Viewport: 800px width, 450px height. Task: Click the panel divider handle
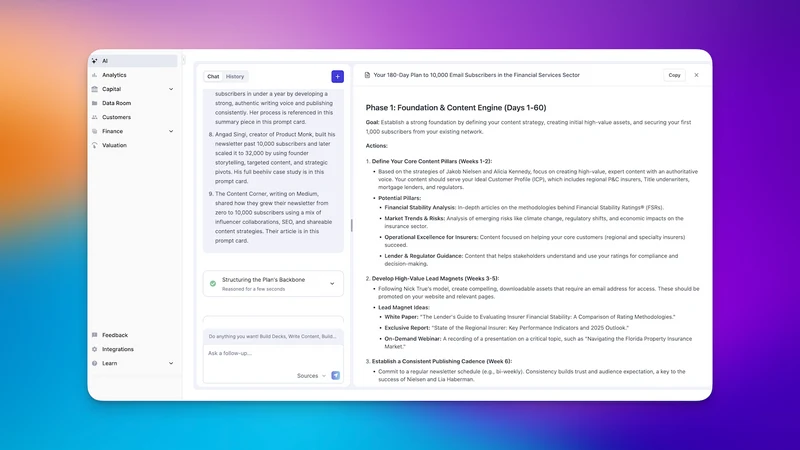[352, 226]
